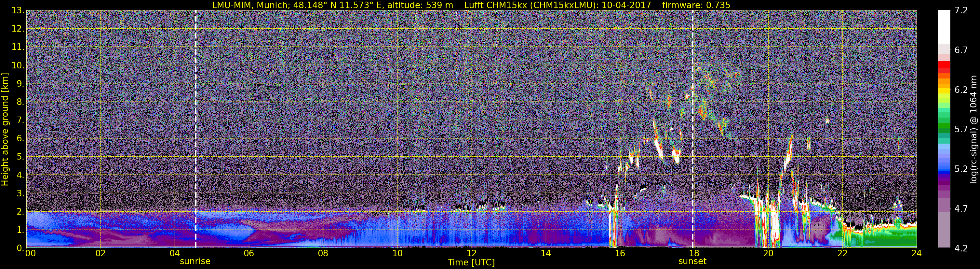Click the time axis tick label '18'

tap(694, 253)
